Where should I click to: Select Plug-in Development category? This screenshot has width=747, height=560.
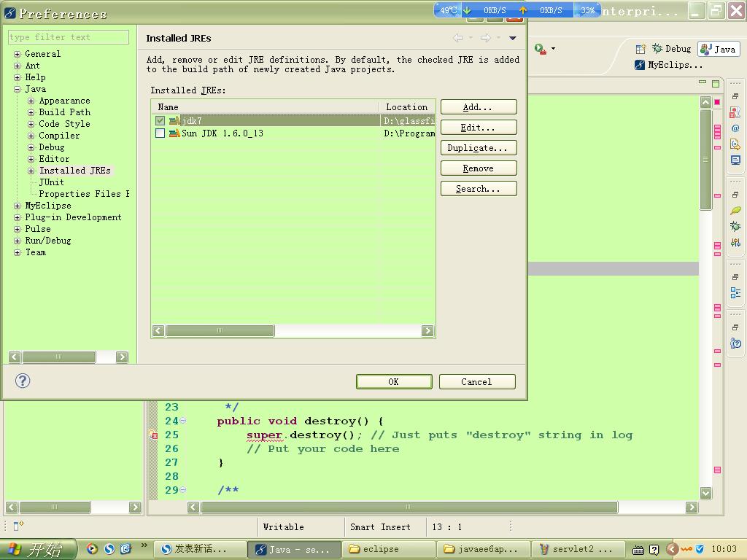coord(74,217)
